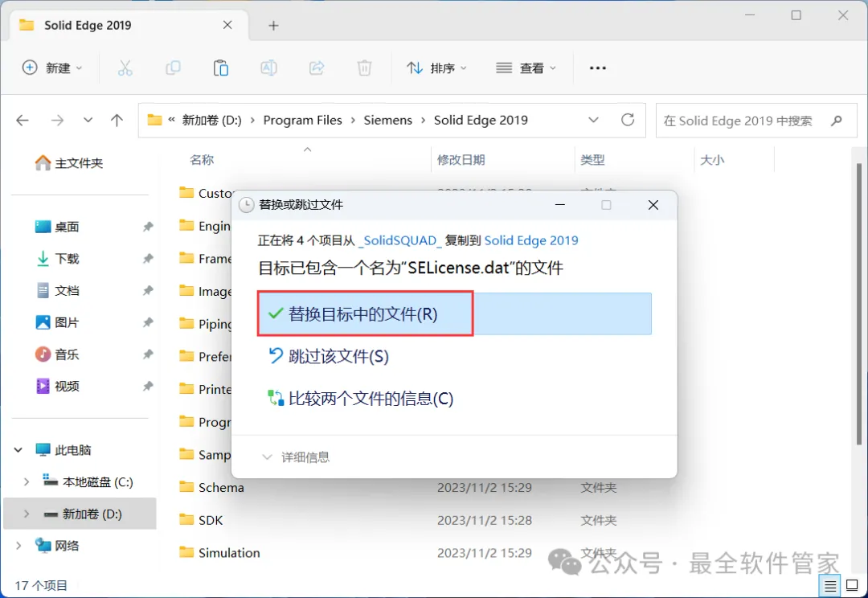Click 新加卷 (D:) in breadcrumb path

pyautogui.click(x=212, y=120)
